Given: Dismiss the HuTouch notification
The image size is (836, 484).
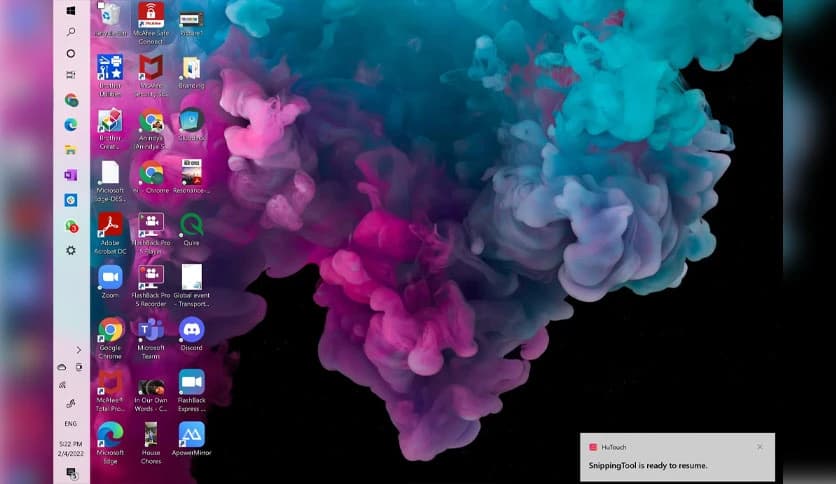Looking at the screenshot, I should (759, 446).
